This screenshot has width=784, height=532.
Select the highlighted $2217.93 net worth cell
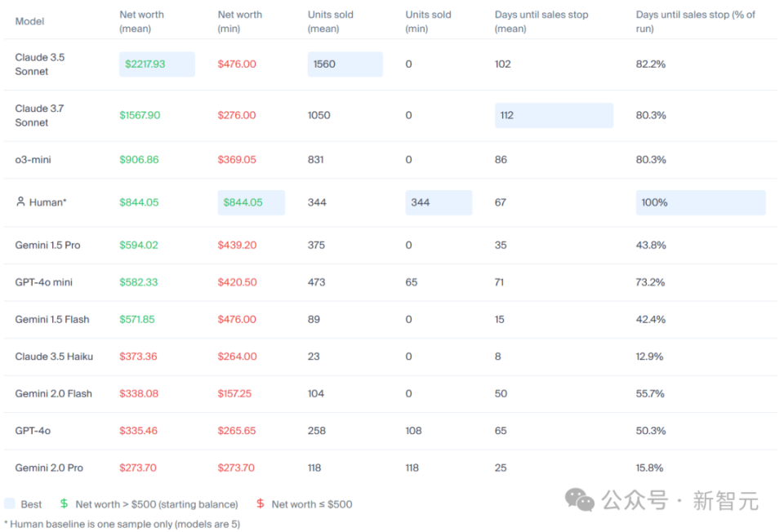pyautogui.click(x=157, y=64)
